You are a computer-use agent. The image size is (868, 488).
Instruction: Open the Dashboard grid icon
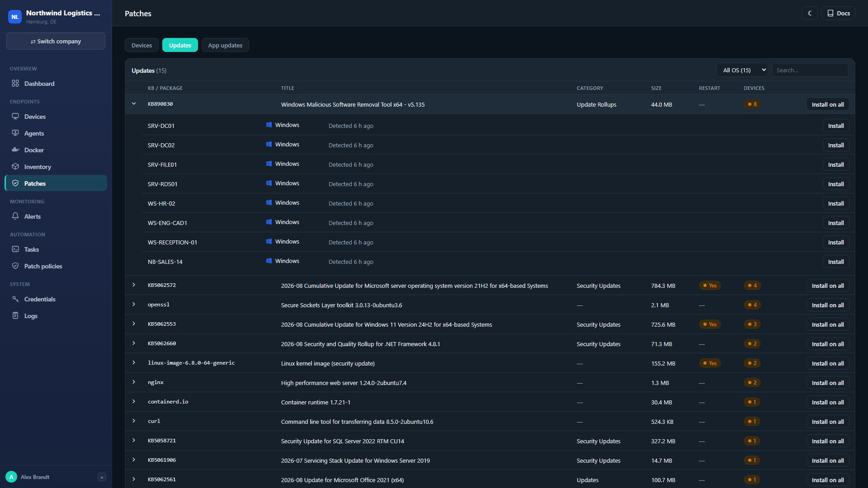15,84
